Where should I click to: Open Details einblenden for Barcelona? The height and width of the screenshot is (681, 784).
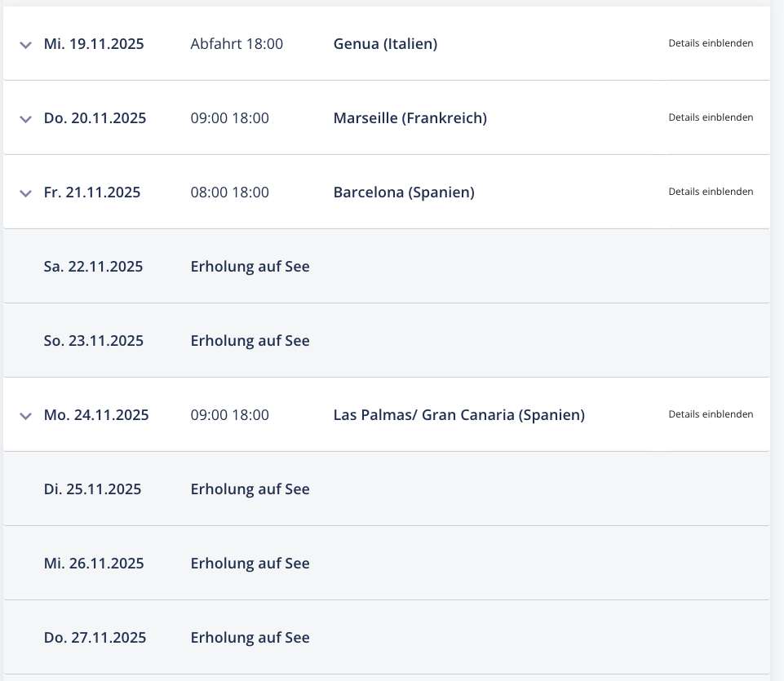tap(711, 192)
